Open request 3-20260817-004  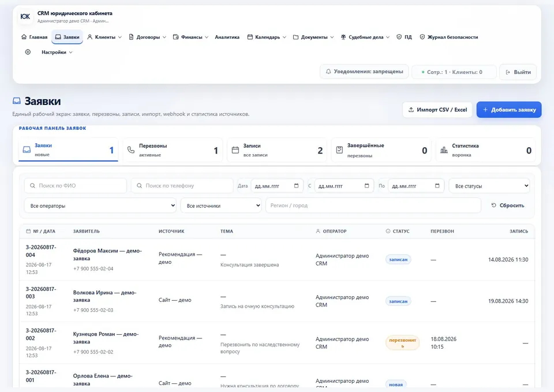click(x=41, y=251)
